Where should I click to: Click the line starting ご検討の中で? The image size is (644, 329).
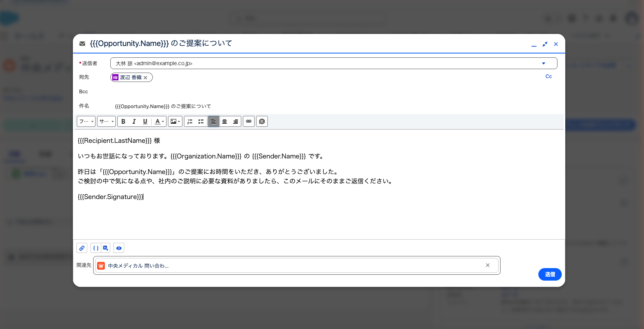coord(235,181)
